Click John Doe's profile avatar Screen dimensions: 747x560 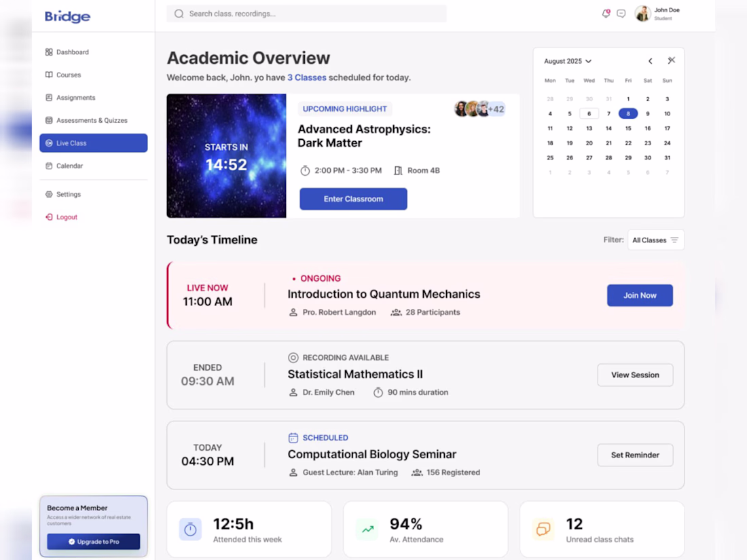(x=642, y=14)
